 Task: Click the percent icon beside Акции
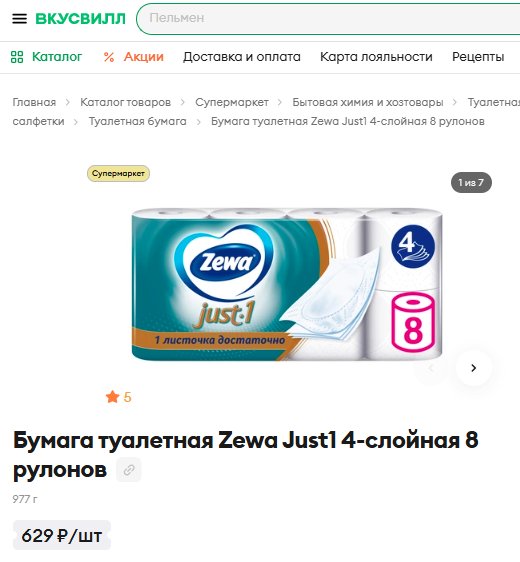coord(109,57)
